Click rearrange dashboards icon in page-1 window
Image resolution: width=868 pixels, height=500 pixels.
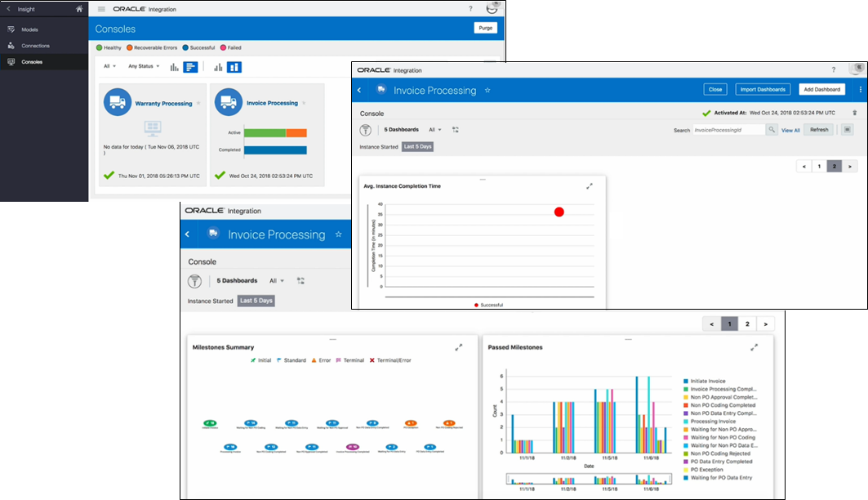(x=300, y=281)
